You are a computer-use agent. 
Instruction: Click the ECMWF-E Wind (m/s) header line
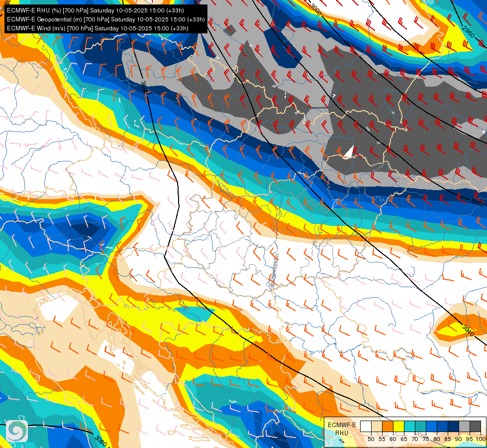point(97,28)
